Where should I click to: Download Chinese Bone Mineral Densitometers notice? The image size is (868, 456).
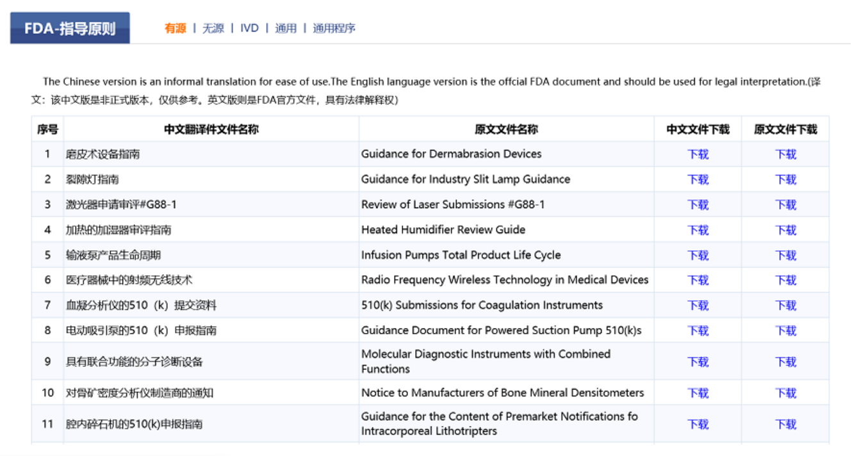(x=698, y=393)
